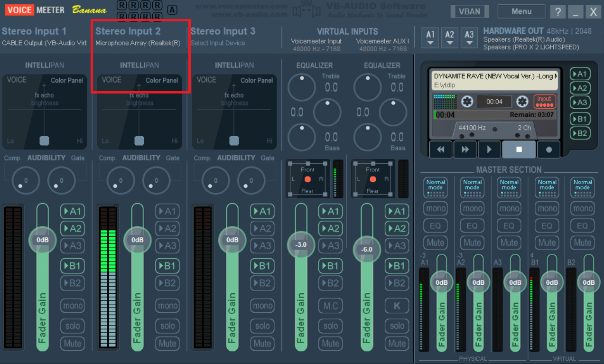The height and width of the screenshot is (364, 604).
Task: Change the Microphone Array device for Stereo Input 2
Action: point(138,43)
